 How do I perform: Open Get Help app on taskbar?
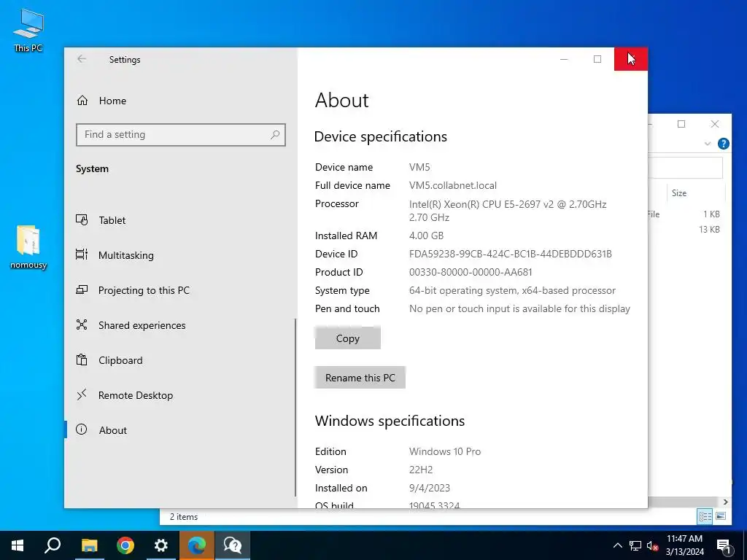233,545
